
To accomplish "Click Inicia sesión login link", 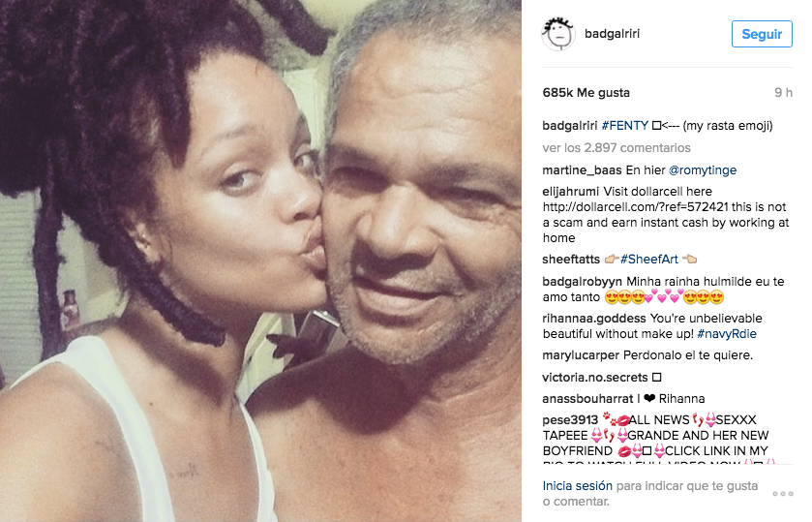I will [578, 486].
